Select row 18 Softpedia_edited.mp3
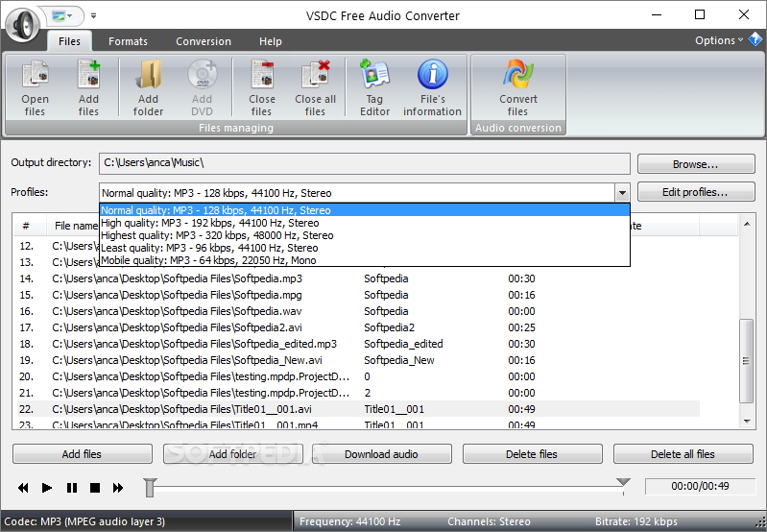 click(x=359, y=344)
